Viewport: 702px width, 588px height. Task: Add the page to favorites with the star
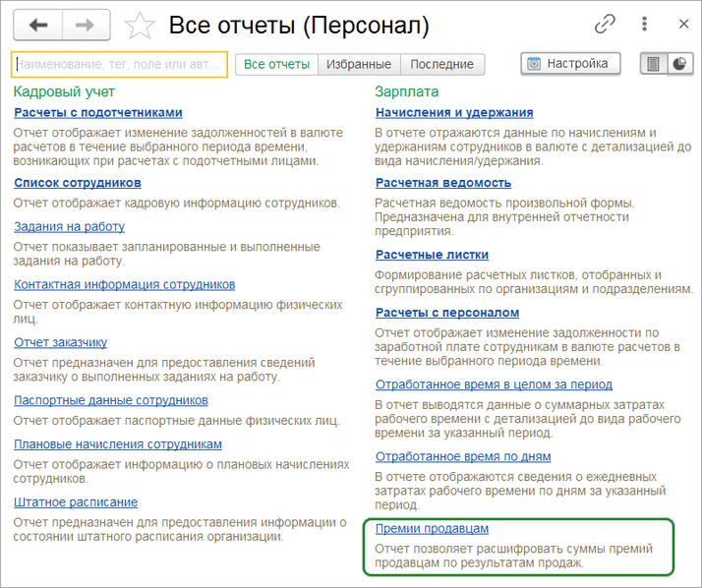[x=140, y=26]
